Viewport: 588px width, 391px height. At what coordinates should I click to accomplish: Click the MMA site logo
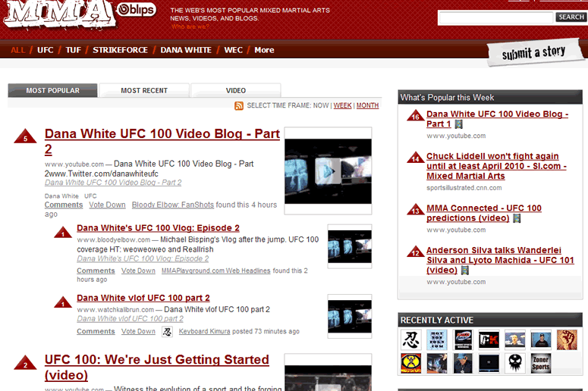59,14
